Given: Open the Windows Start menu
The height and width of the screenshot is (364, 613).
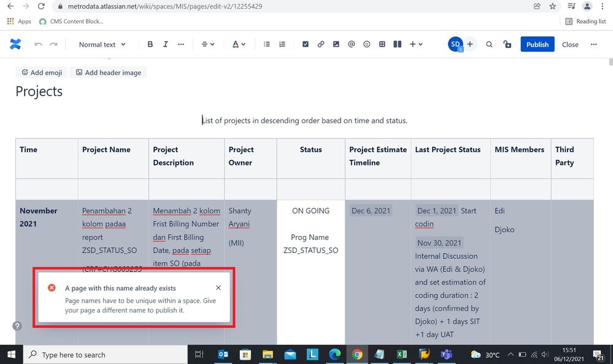Looking at the screenshot, I should coord(11,354).
